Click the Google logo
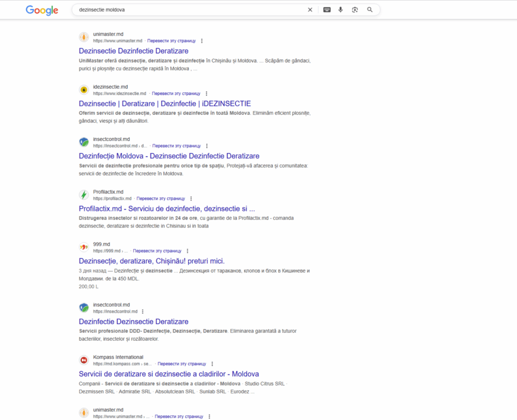 point(42,10)
